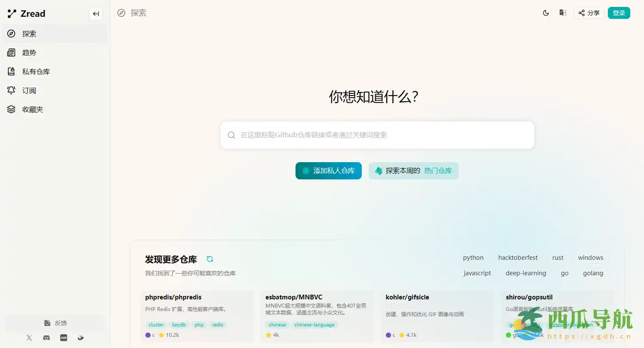Image resolution: width=644 pixels, height=348 pixels.
Task: Open the Discord community icon
Action: [46, 338]
